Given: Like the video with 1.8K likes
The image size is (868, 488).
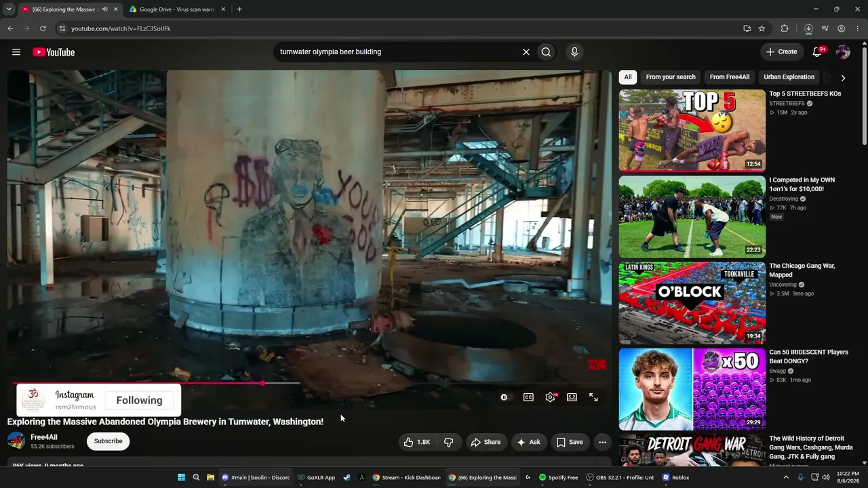Looking at the screenshot, I should point(417,442).
